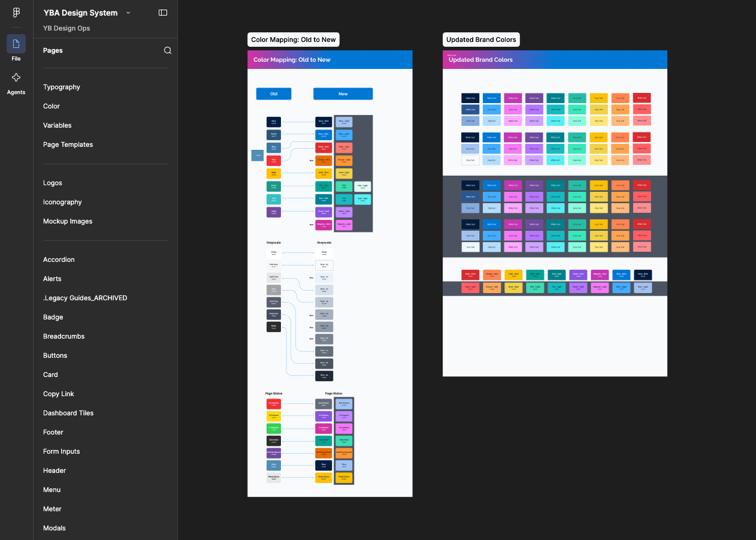
Task: Select the old Light Grey grayscale swatch
Action: coord(274,277)
